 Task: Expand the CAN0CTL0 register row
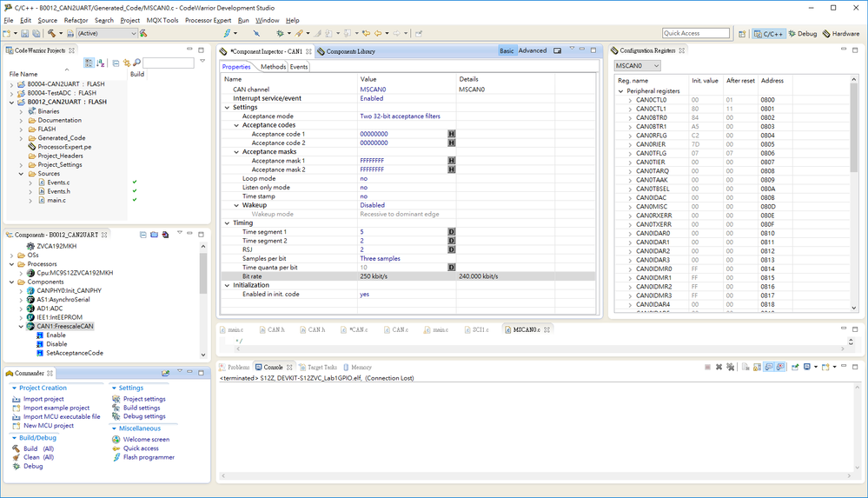pos(630,100)
